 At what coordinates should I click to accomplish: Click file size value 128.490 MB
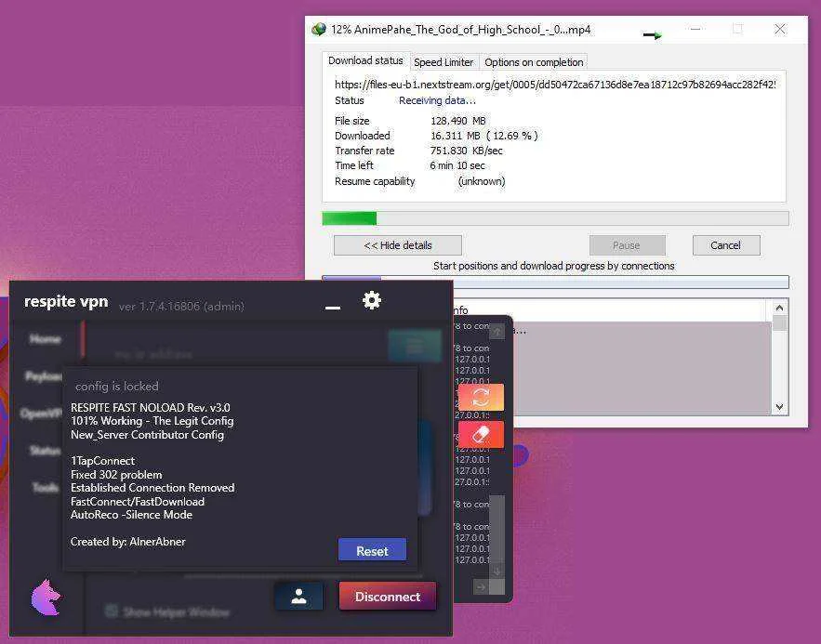tap(458, 121)
